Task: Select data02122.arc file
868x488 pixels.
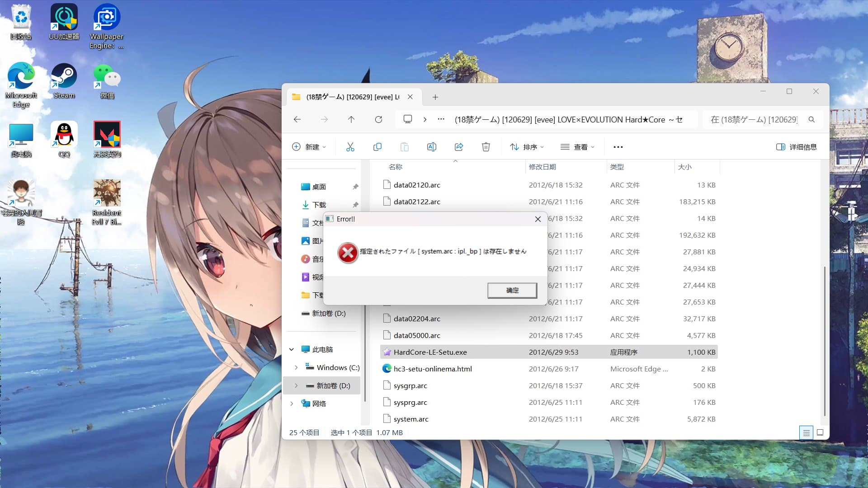Action: pyautogui.click(x=549, y=202)
